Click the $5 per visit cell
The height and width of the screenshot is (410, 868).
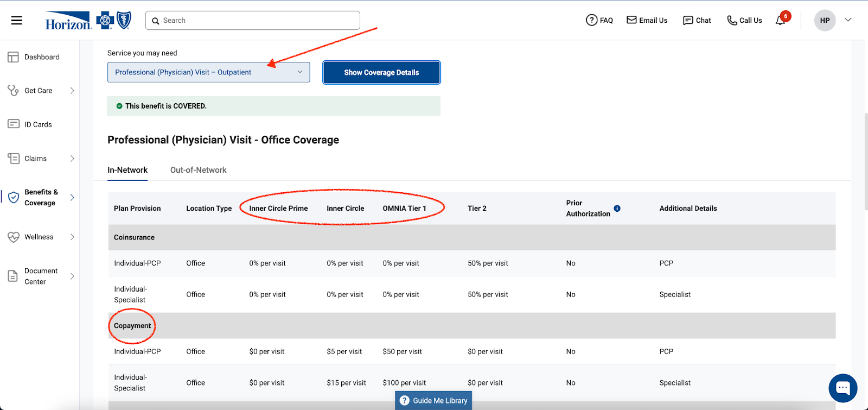click(344, 352)
